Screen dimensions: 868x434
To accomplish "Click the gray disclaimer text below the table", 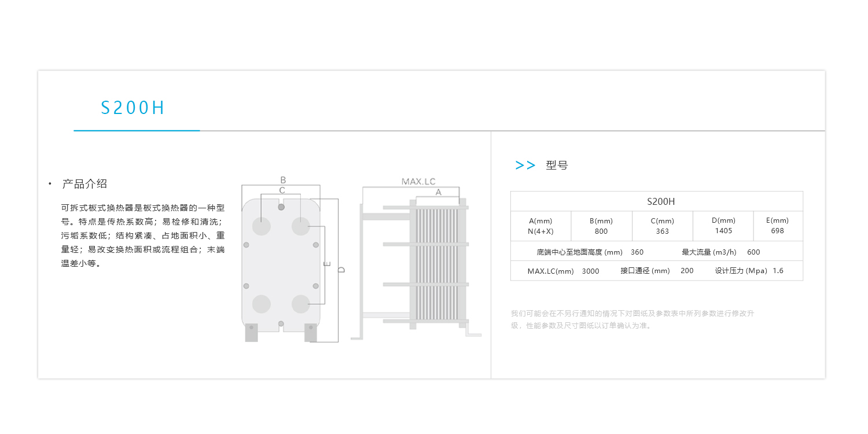I will [x=632, y=319].
